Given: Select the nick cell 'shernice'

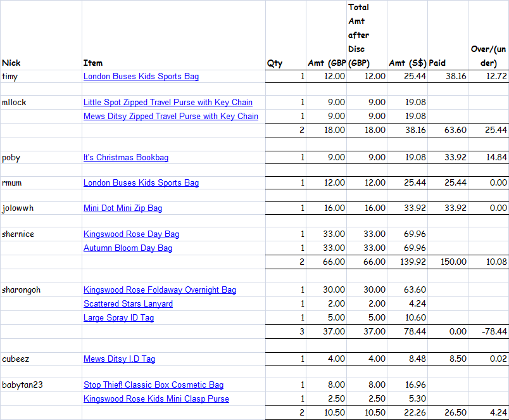Looking at the screenshot, I should tap(41, 234).
